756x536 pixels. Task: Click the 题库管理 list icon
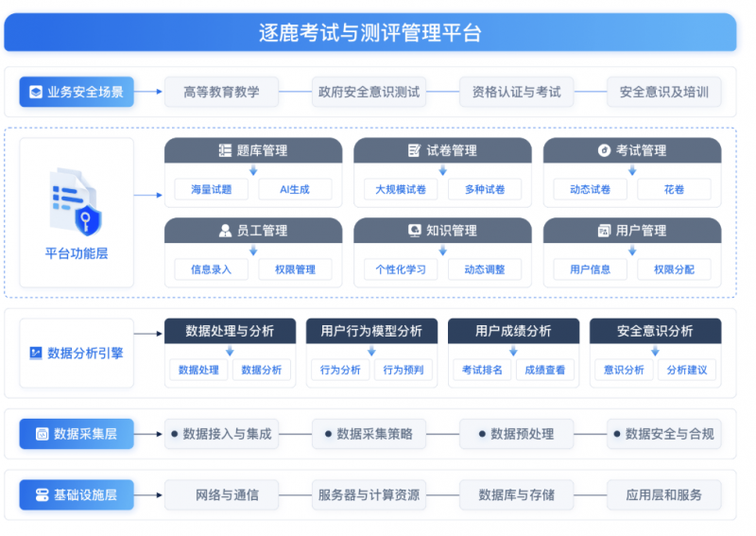(x=225, y=150)
